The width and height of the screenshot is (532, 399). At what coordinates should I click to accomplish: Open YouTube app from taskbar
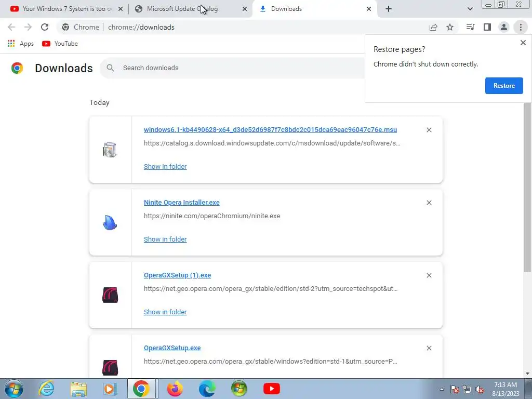(x=271, y=389)
